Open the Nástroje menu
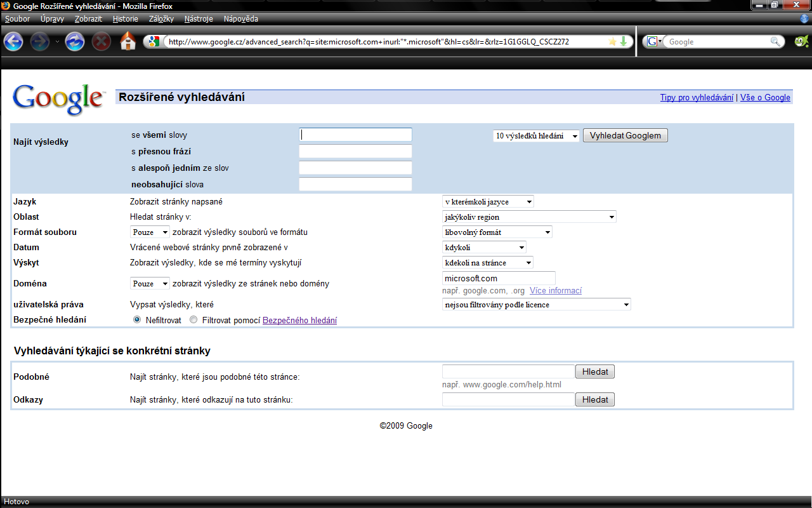Viewport: 812px width, 508px height. 199,19
